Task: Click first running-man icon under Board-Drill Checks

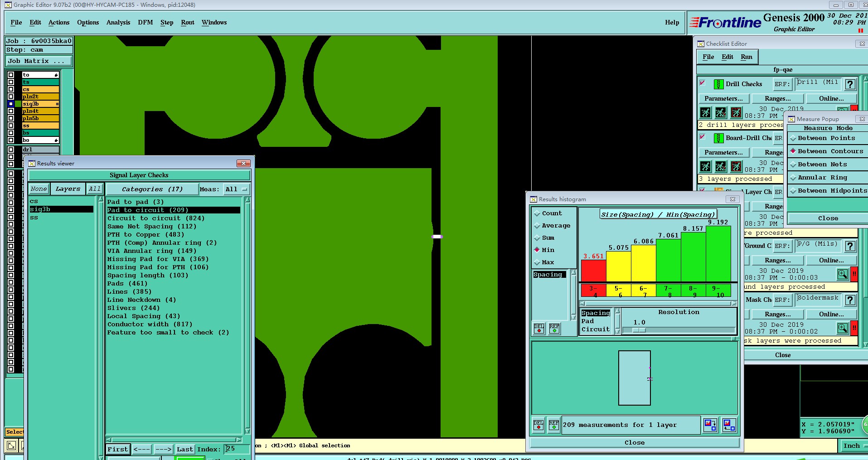Action: tap(705, 166)
